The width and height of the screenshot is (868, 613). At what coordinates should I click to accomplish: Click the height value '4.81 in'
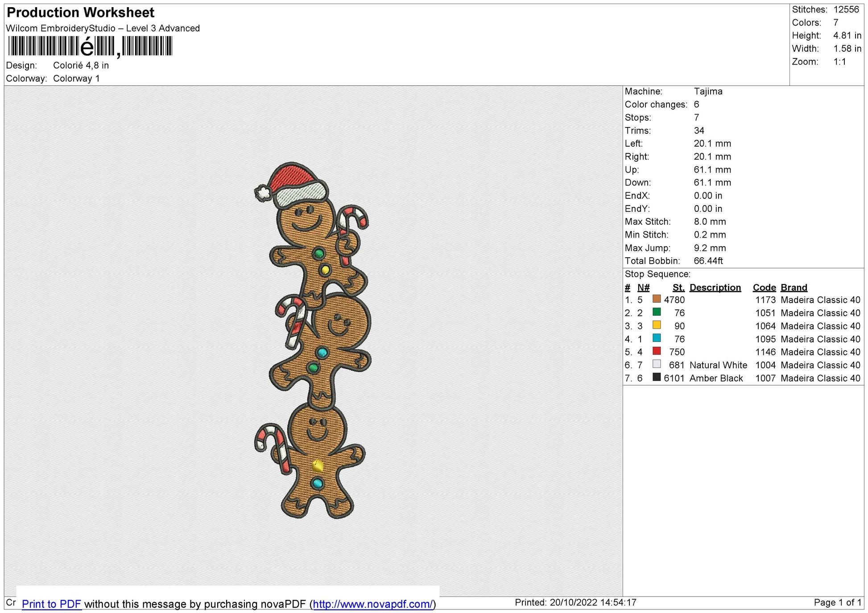847,35
